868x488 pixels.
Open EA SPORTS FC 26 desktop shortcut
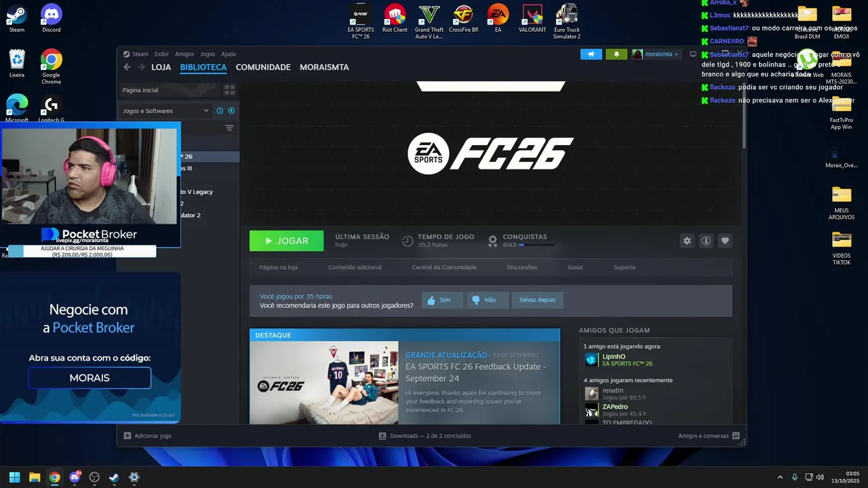[x=361, y=22]
